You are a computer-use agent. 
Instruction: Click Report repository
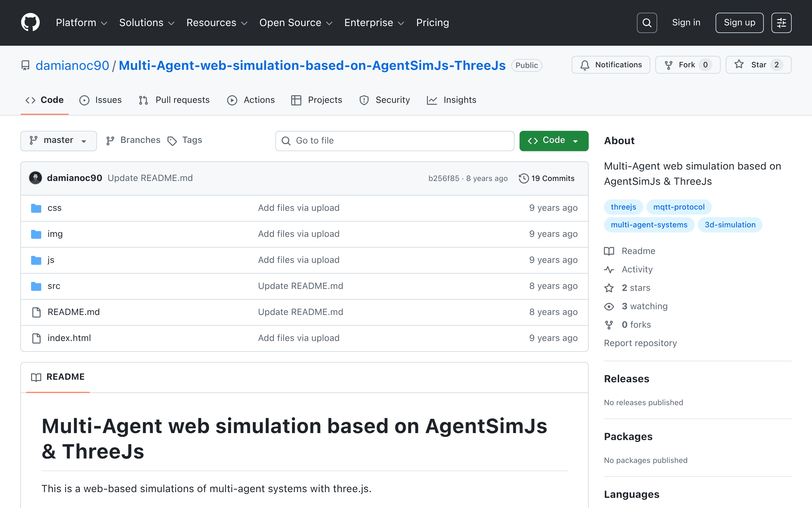point(640,343)
